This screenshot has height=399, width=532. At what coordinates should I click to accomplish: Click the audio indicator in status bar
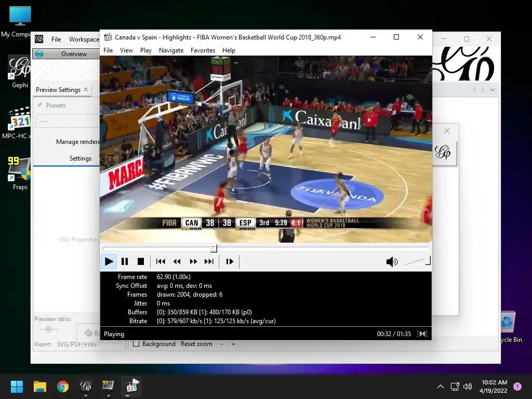coord(423,334)
